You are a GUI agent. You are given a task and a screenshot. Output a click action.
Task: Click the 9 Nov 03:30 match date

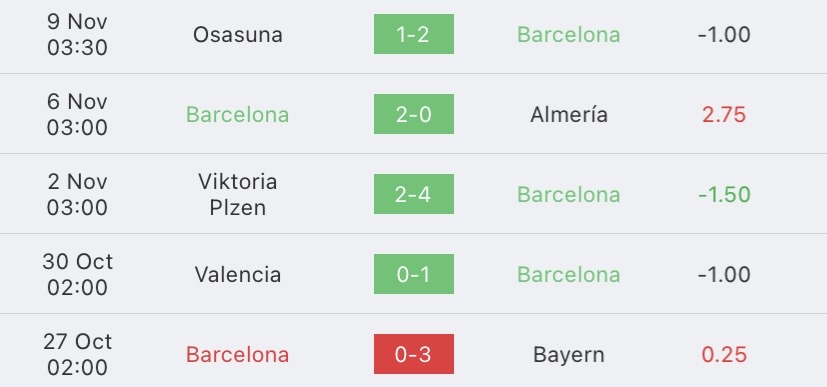77,35
